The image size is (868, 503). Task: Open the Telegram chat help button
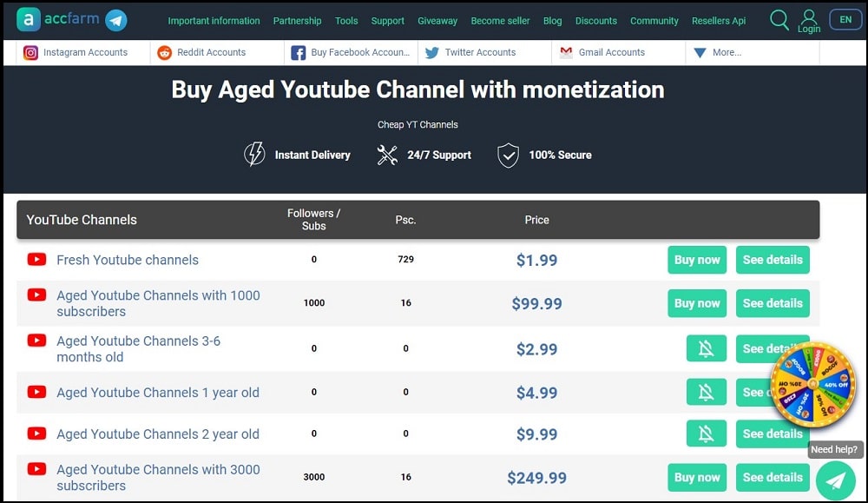click(x=836, y=480)
